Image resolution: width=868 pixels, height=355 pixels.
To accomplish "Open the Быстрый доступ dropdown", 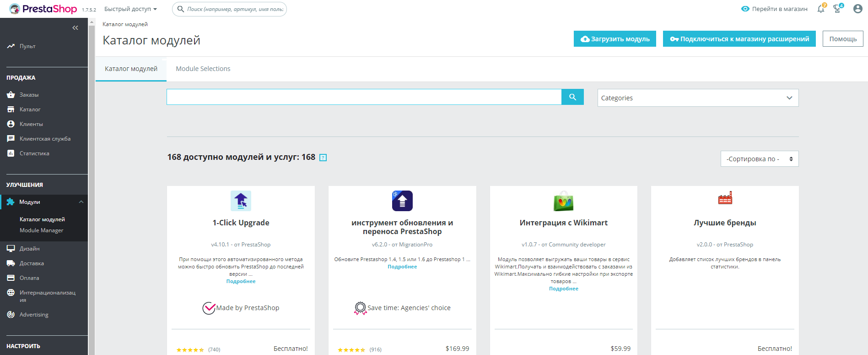I will tap(130, 9).
